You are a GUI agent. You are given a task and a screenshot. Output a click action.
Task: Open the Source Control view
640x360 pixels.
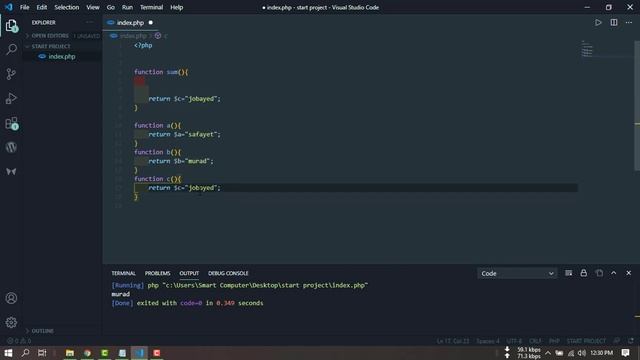point(11,74)
